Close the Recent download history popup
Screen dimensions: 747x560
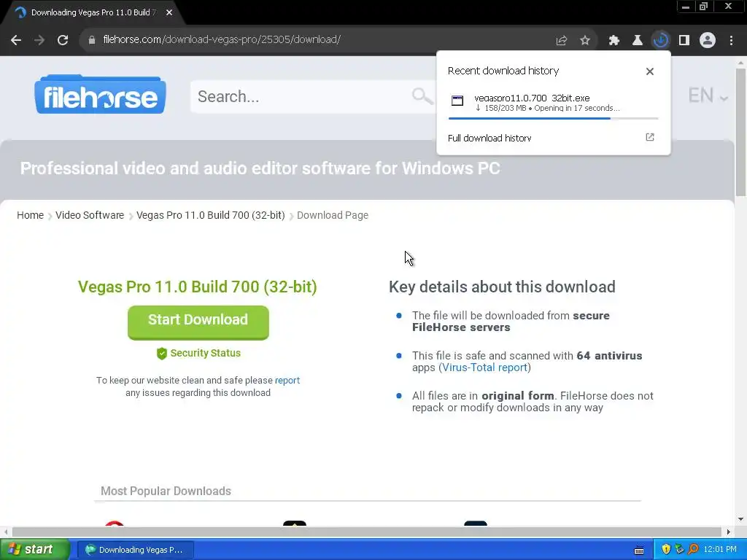click(649, 71)
